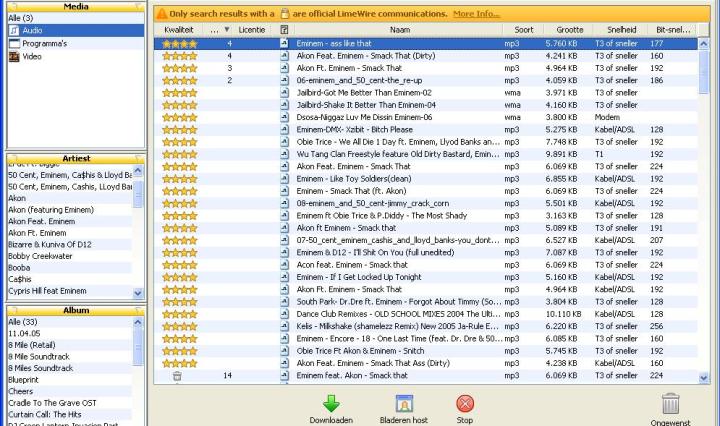Click the file type icon column header
720x426 pixels.
coord(285,31)
